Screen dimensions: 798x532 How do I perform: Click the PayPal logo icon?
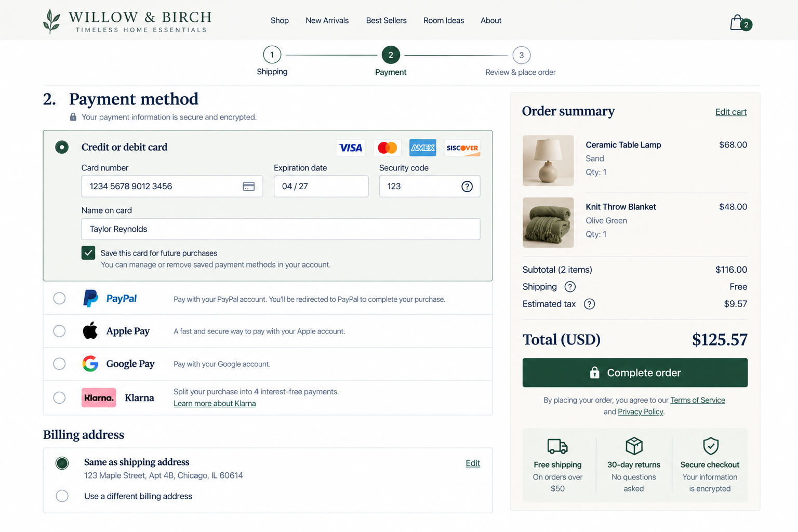[90, 298]
